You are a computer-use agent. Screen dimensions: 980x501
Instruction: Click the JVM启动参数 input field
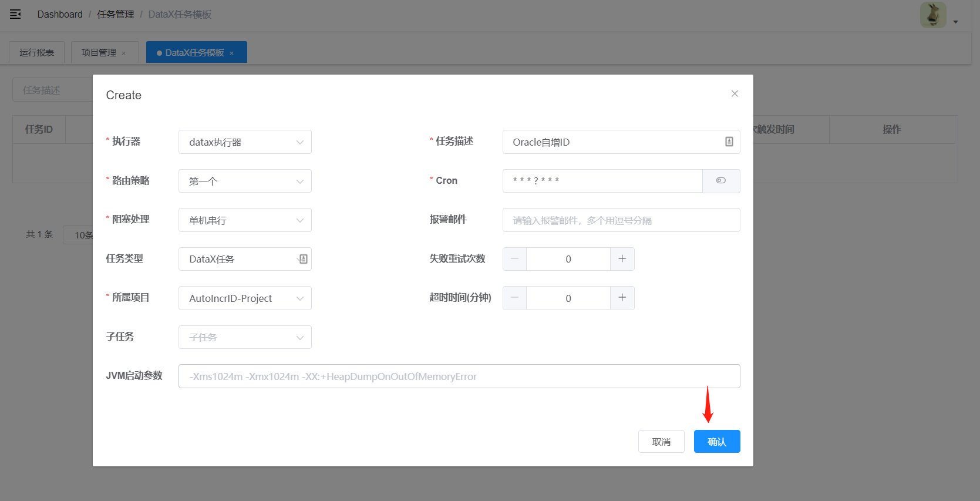[x=459, y=376]
